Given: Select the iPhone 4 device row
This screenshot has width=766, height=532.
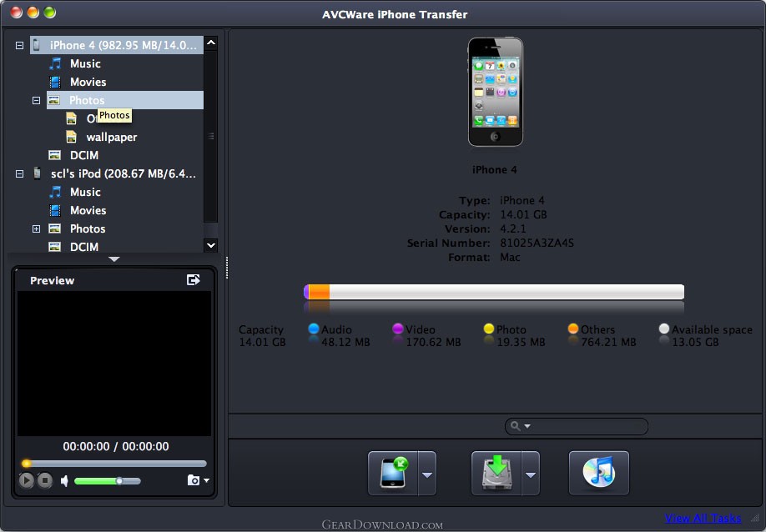Looking at the screenshot, I should click(x=117, y=45).
